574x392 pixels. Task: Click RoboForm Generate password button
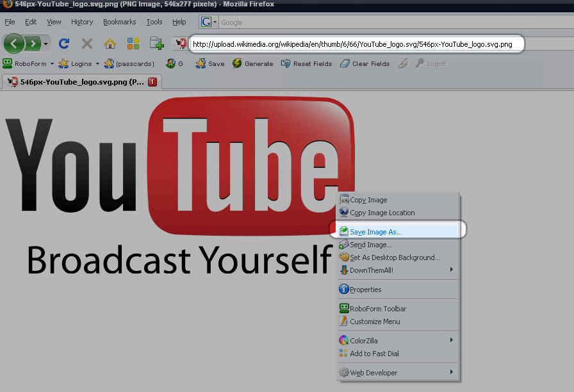pos(252,64)
